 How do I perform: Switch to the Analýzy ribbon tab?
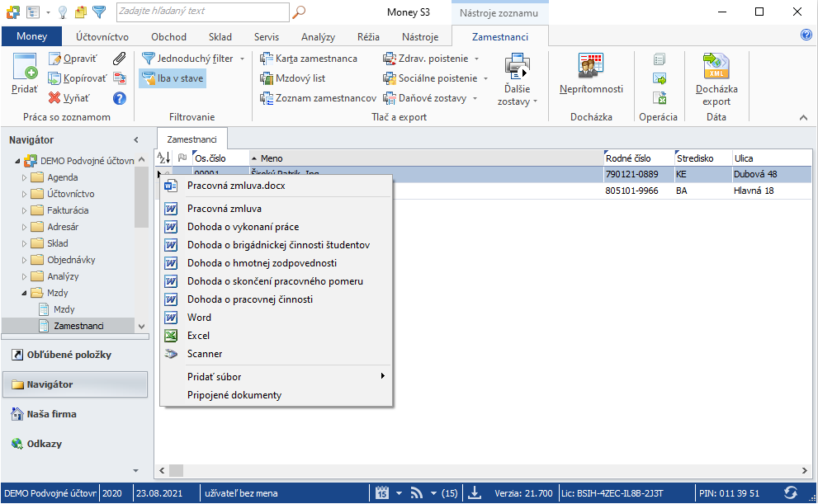point(319,37)
